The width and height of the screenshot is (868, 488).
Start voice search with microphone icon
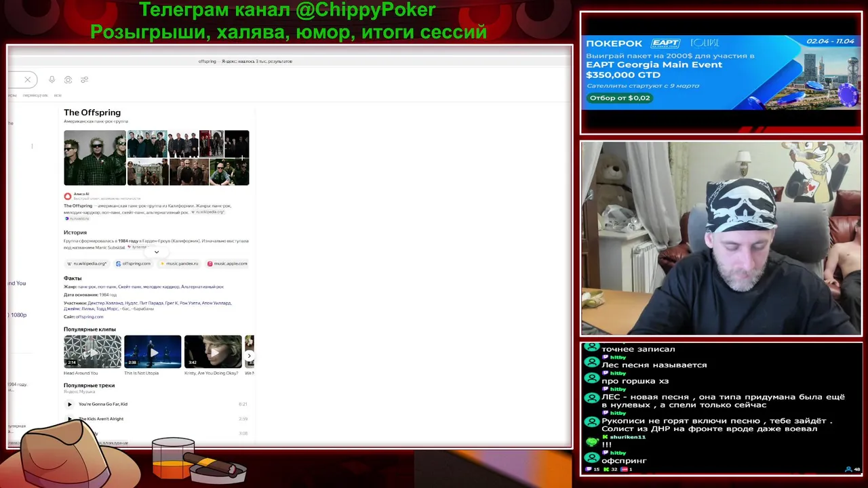click(x=52, y=80)
